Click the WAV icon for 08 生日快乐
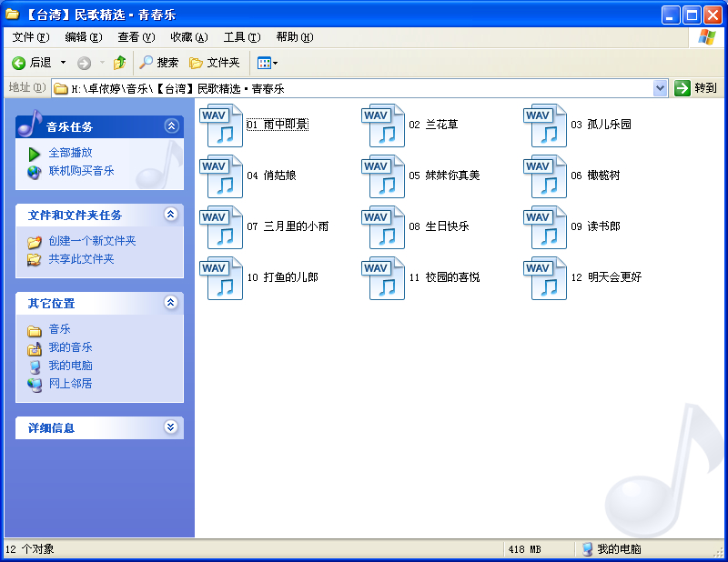Viewport: 728px width, 562px height. pyautogui.click(x=383, y=227)
